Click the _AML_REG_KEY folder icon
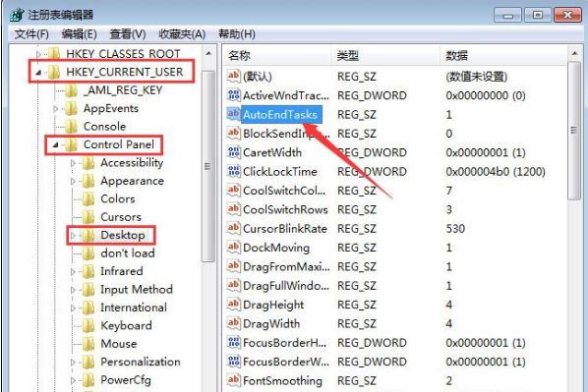This screenshot has width=588, height=392. click(71, 90)
